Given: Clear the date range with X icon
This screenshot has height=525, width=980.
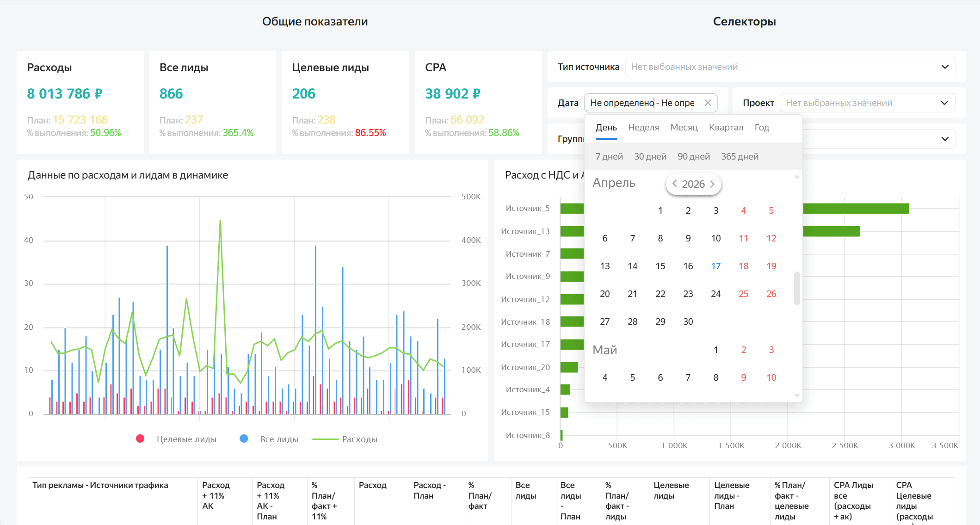Looking at the screenshot, I should click(x=708, y=103).
